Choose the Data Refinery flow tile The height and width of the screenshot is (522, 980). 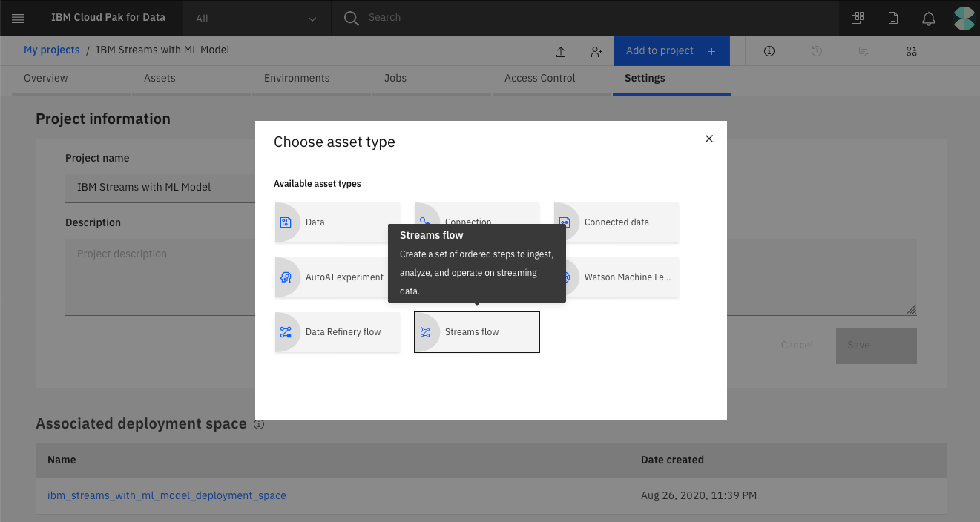tap(338, 332)
